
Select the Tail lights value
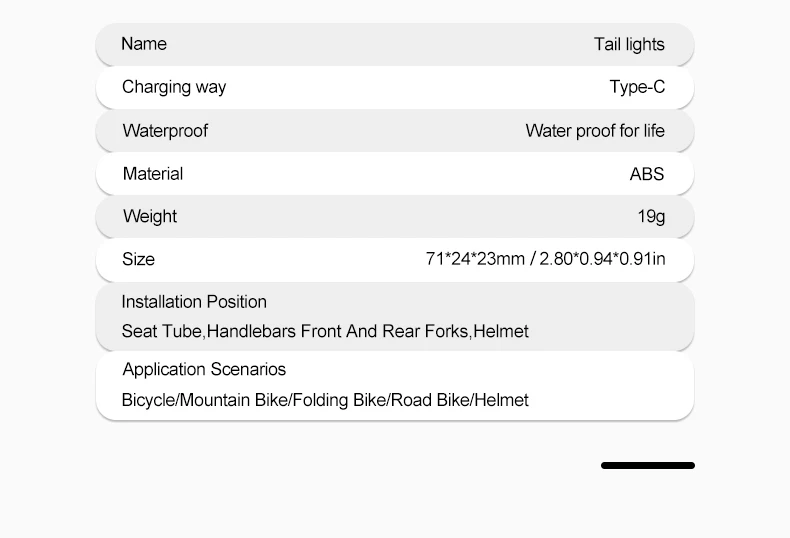point(629,45)
